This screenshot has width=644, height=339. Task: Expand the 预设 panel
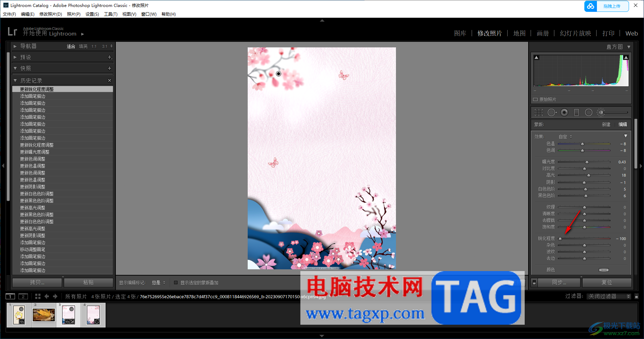[15, 57]
